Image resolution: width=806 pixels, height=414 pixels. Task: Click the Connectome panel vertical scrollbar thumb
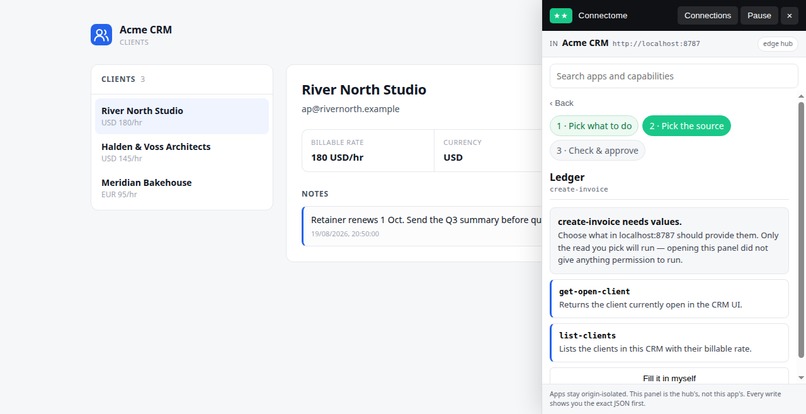tap(801, 229)
